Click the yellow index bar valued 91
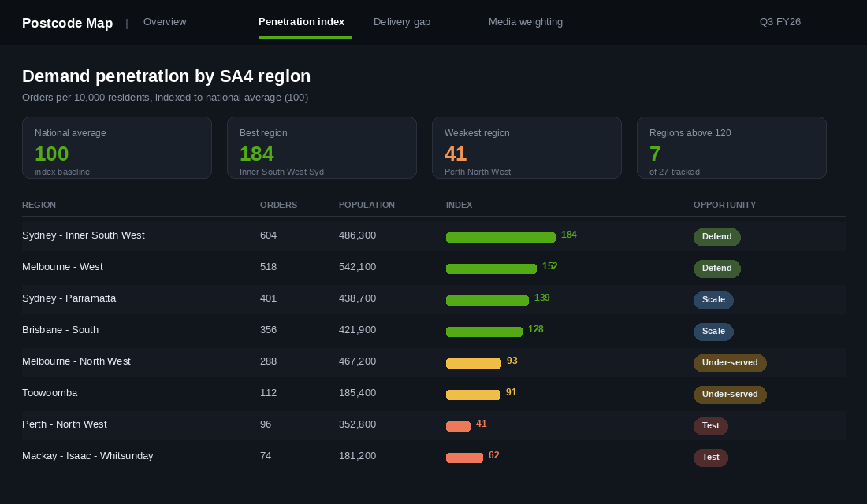This screenshot has width=867, height=504. click(x=474, y=395)
